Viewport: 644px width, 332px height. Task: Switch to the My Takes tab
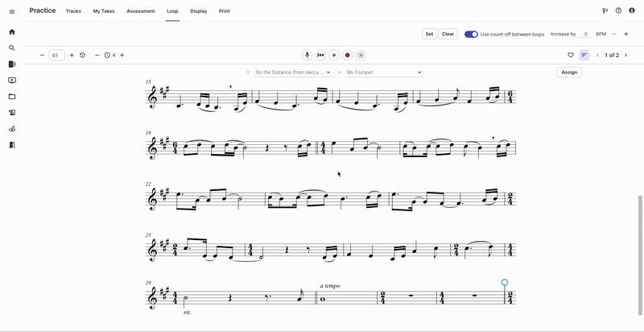(x=104, y=11)
